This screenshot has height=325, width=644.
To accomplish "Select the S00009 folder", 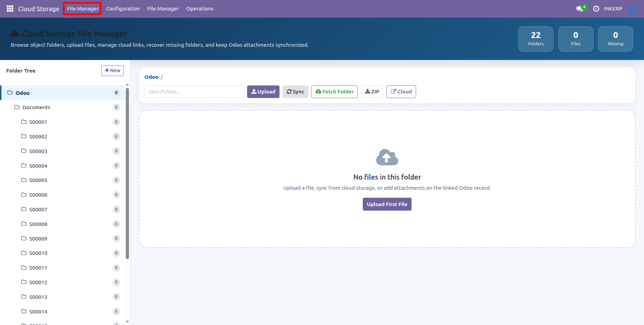I will coord(63,239).
